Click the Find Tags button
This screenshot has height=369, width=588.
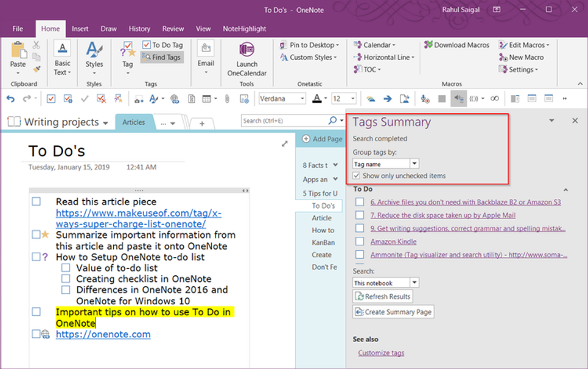click(x=162, y=58)
